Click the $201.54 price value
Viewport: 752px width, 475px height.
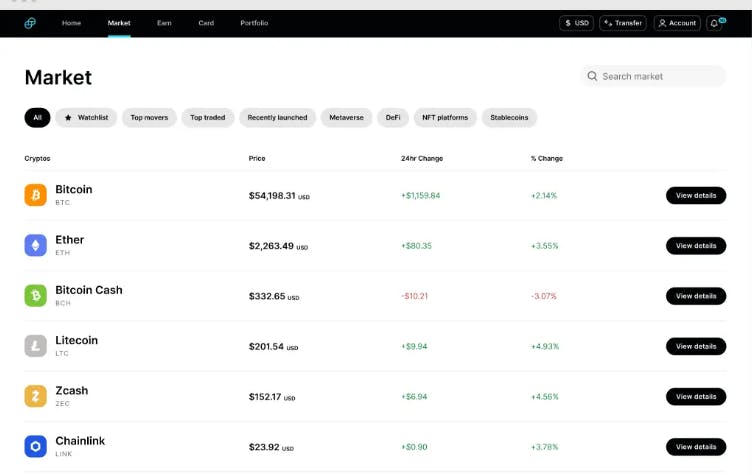coord(266,346)
